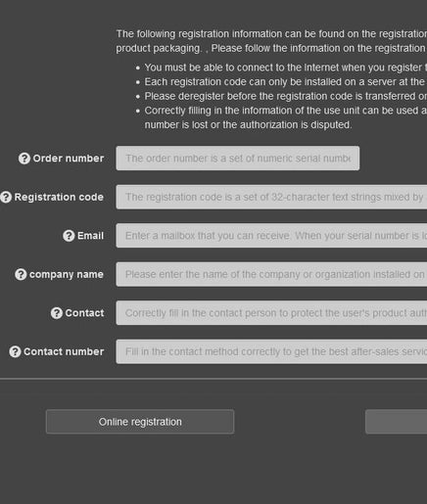Screen dimensions: 427x504
Task: Click the partially visible button right of Online registration
Action: pos(396,422)
